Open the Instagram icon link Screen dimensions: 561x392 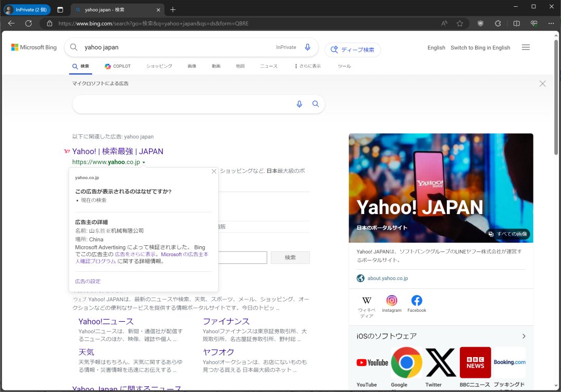click(x=392, y=304)
